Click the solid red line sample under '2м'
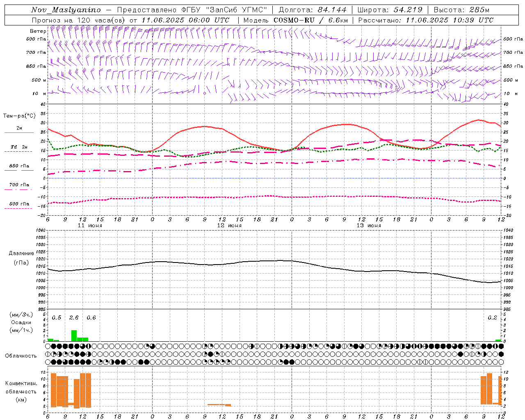This screenshot has width=525, height=420. point(19,133)
